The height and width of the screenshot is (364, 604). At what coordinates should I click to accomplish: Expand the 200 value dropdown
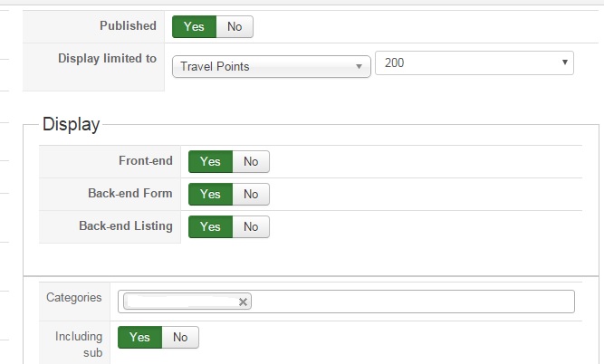coord(474,62)
